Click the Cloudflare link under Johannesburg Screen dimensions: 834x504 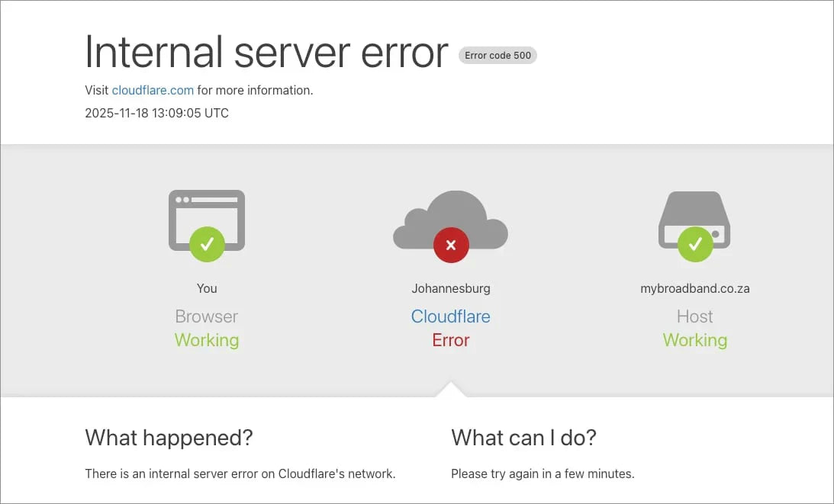coord(450,316)
